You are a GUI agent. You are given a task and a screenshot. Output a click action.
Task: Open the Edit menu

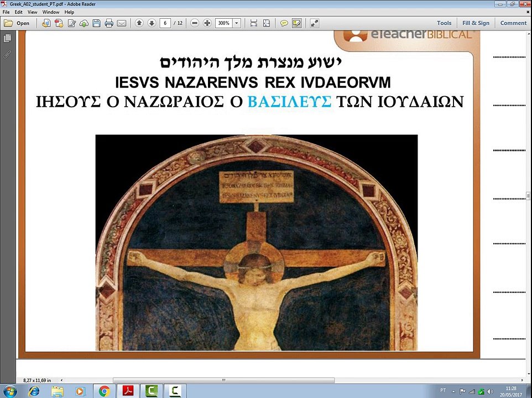[x=18, y=12]
